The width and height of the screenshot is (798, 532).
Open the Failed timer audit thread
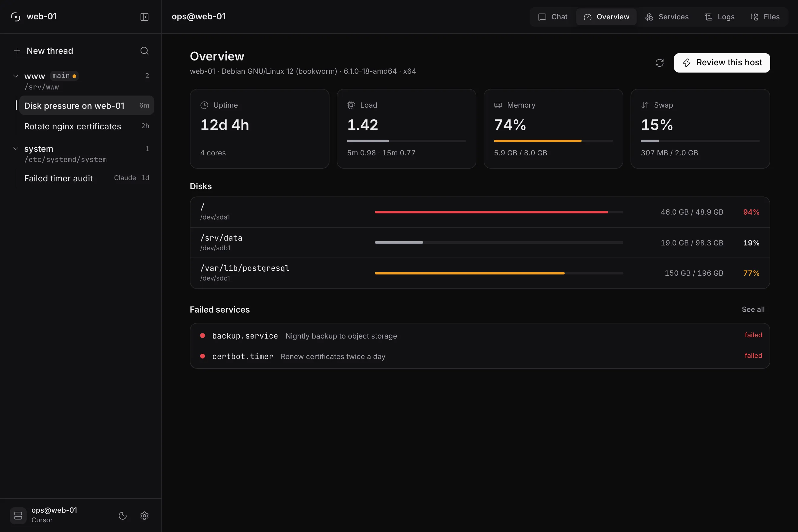tap(86, 178)
